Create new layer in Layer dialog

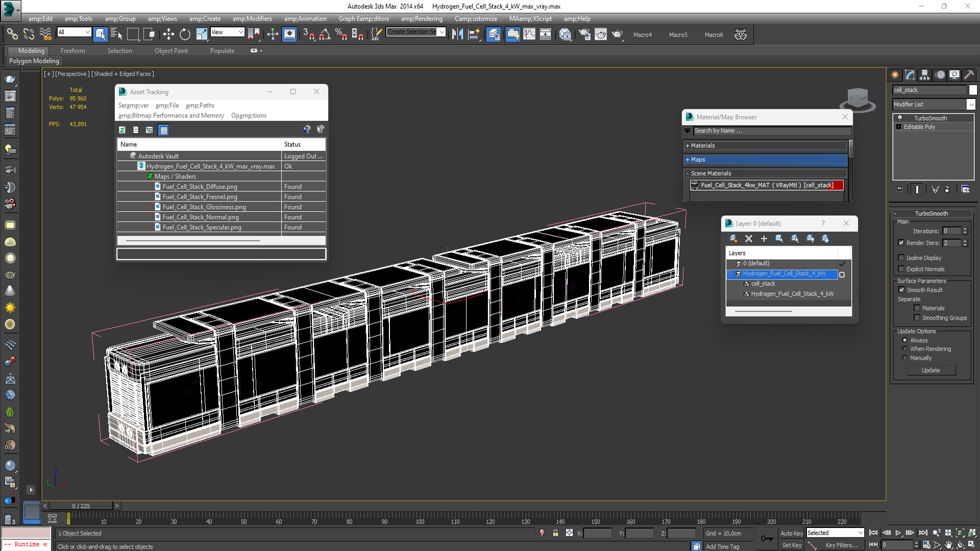pyautogui.click(x=733, y=238)
